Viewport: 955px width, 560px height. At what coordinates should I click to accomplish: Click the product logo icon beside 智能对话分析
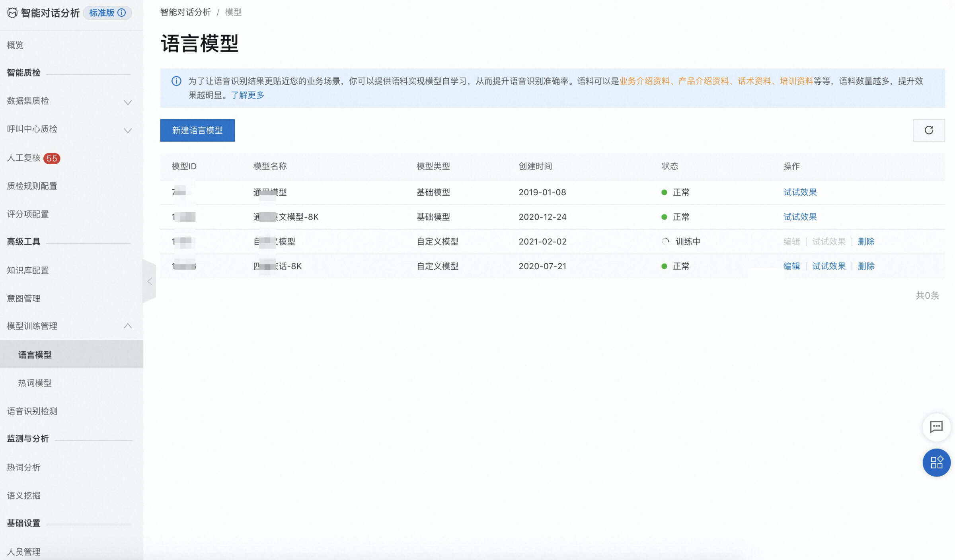(12, 13)
